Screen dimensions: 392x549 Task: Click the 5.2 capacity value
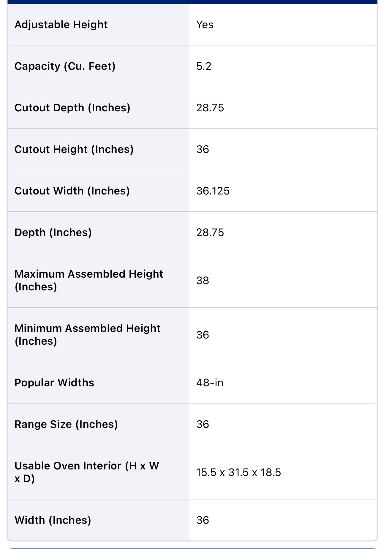pyautogui.click(x=204, y=66)
